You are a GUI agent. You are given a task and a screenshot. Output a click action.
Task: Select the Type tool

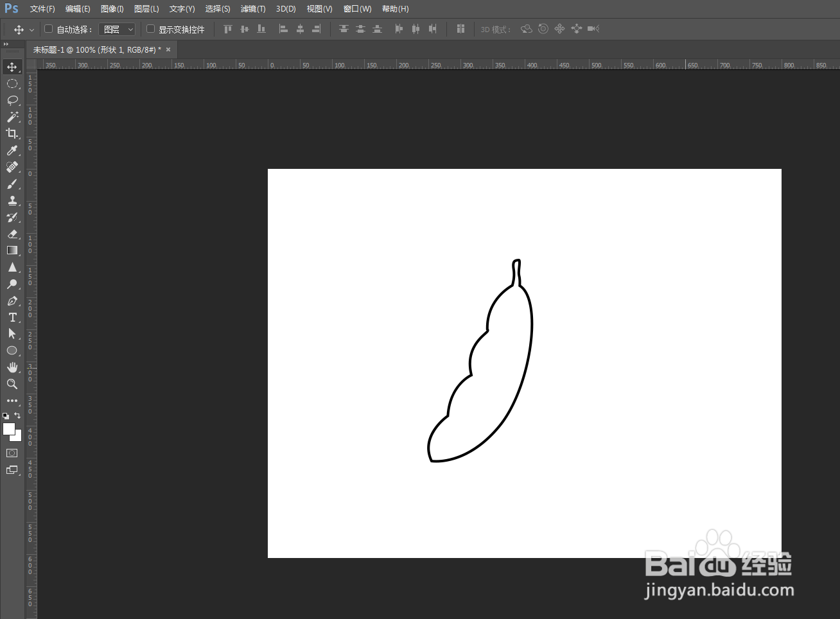click(x=12, y=317)
